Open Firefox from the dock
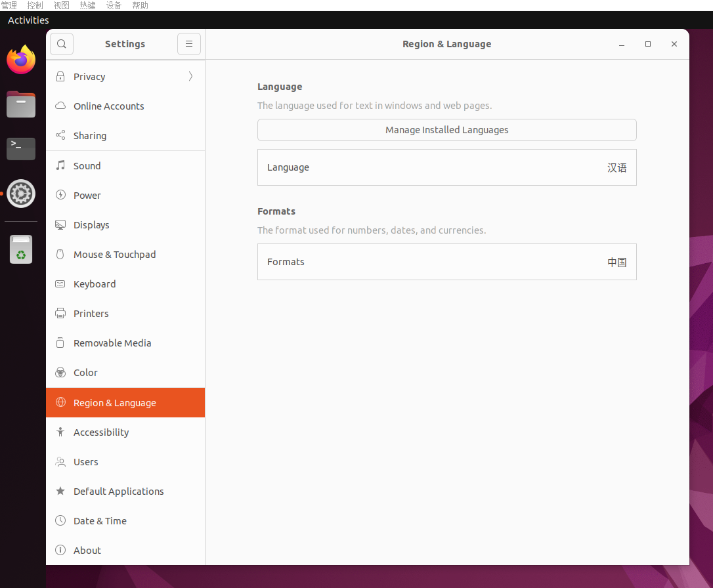Image resolution: width=713 pixels, height=588 pixels. pyautogui.click(x=20, y=59)
